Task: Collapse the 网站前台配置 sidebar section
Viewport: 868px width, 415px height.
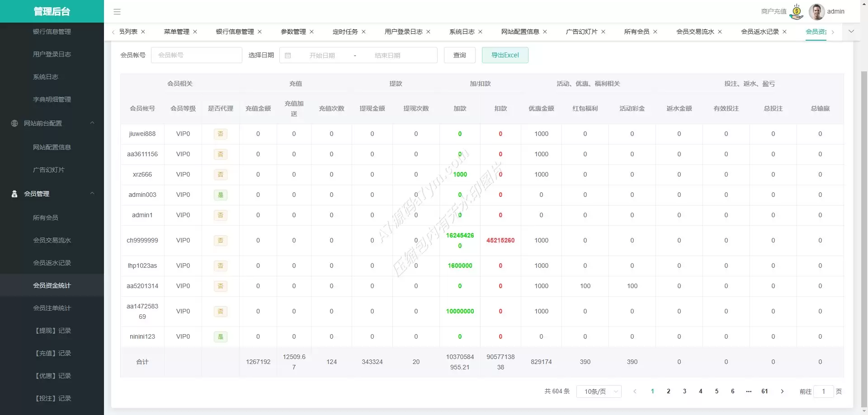Action: [92, 123]
